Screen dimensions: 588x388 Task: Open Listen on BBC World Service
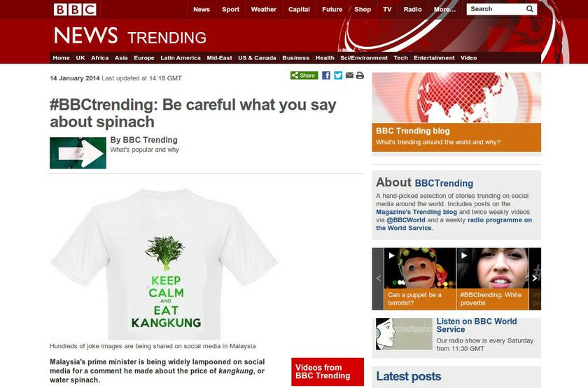pos(476,326)
